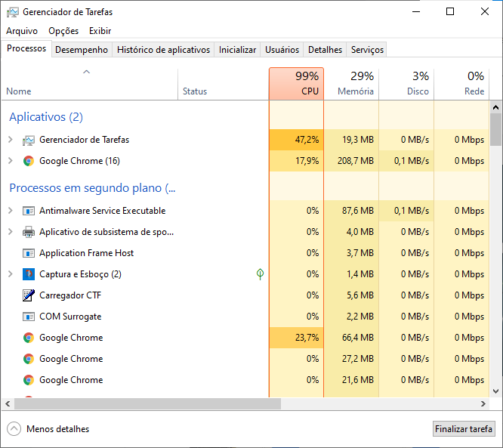Click the printer spooler subsystem icon
Viewport: 503px width, 448px height.
click(x=29, y=232)
